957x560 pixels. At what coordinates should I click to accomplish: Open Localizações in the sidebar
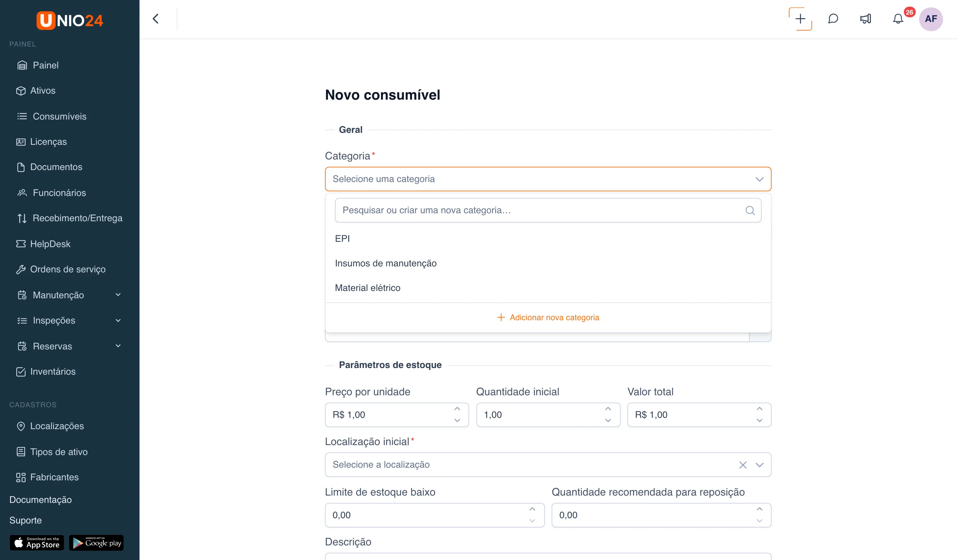(50, 426)
